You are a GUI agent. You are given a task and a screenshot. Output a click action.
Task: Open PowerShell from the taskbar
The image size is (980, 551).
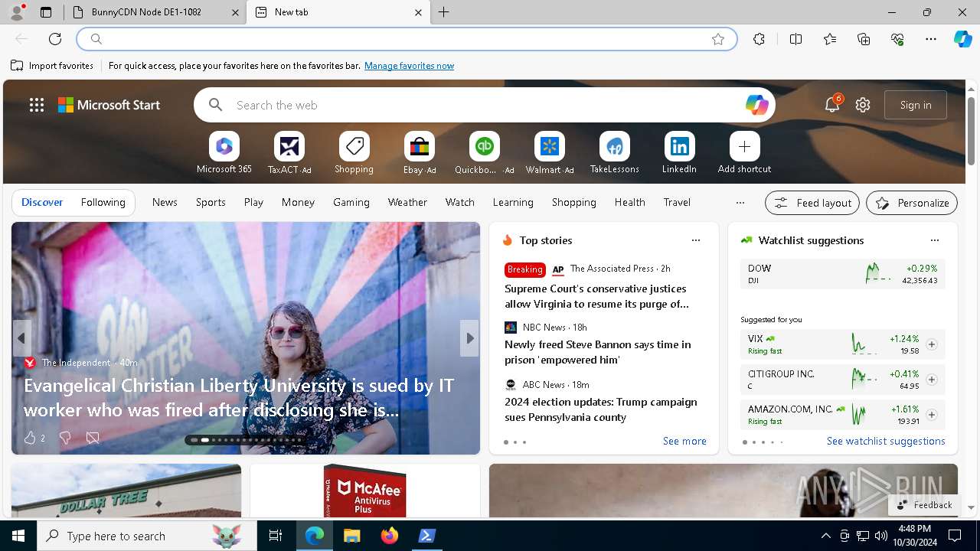click(x=427, y=536)
